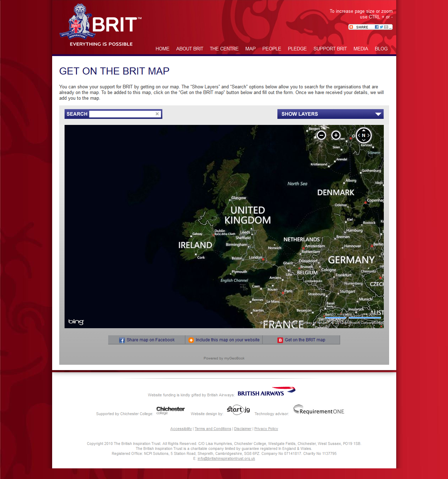Image resolution: width=448 pixels, height=479 pixels.
Task: Click the Chichester College logo
Action: coord(171,411)
